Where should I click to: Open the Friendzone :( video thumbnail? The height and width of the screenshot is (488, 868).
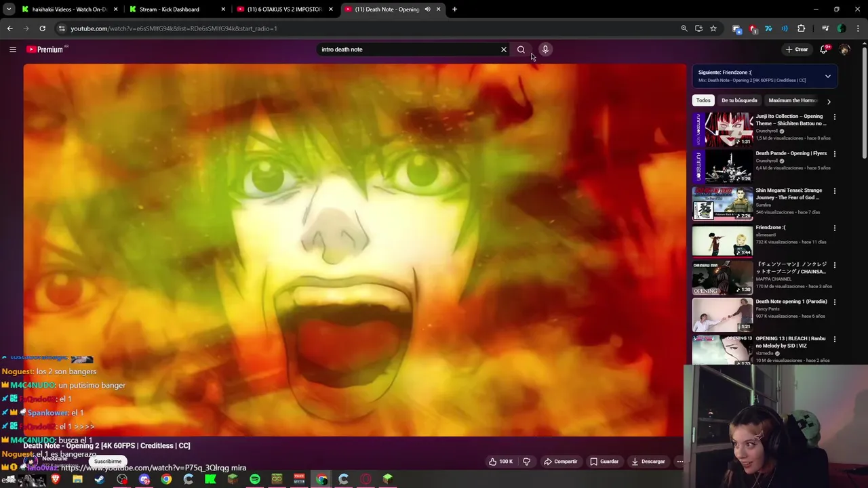coord(723,241)
